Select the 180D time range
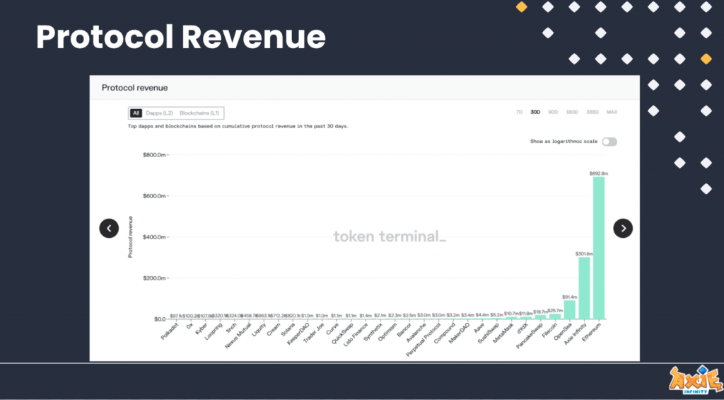The width and height of the screenshot is (724, 400). tap(573, 113)
